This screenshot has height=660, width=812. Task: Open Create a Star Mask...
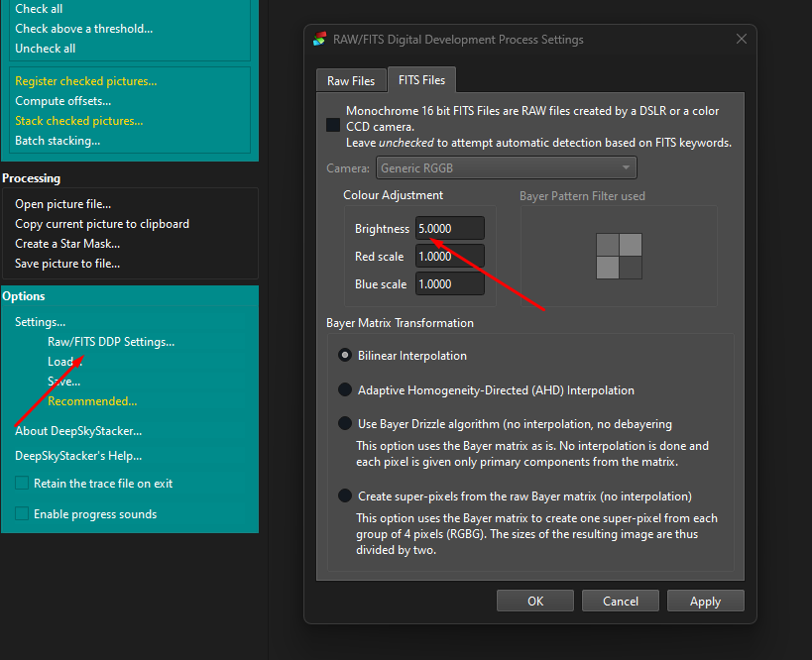click(67, 244)
